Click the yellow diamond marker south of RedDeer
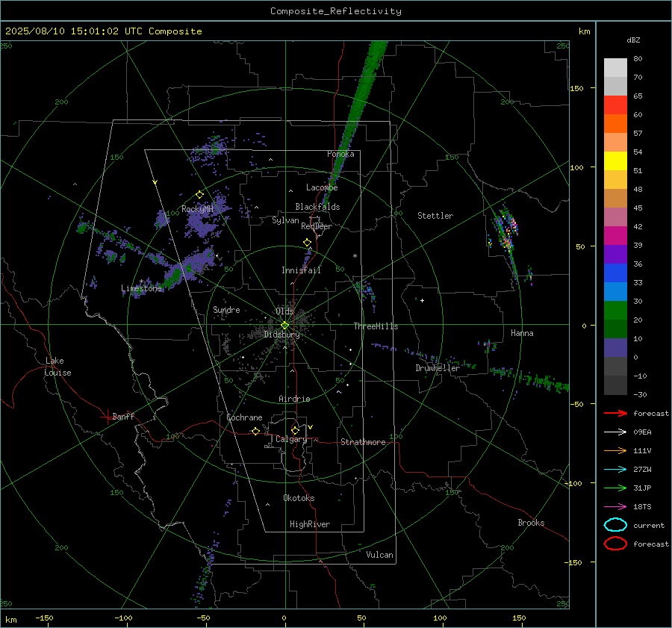 (x=308, y=243)
